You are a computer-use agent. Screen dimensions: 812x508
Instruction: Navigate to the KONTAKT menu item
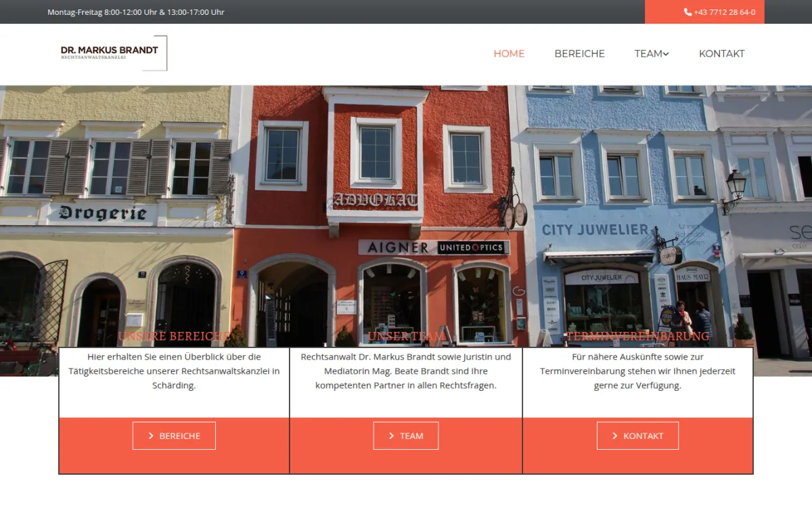721,54
